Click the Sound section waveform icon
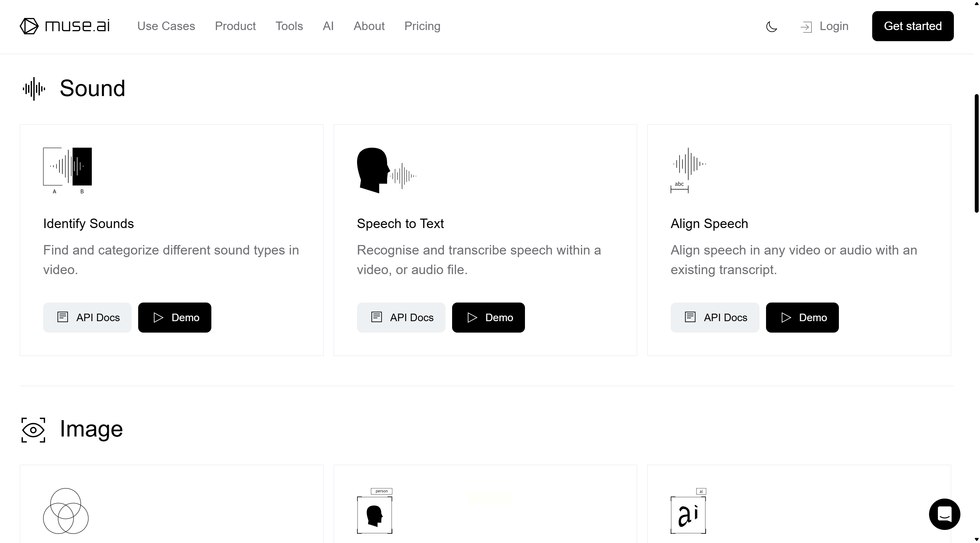The height and width of the screenshot is (543, 980). (34, 89)
